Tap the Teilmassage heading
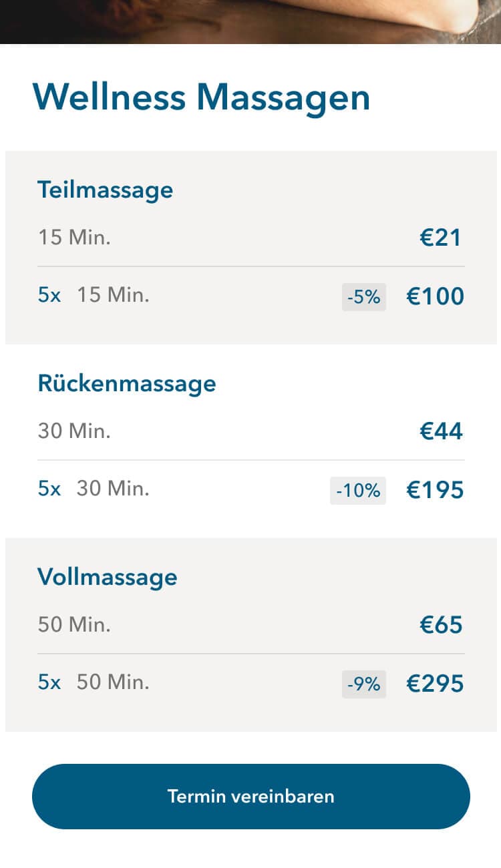This screenshot has height=868, width=501. (x=105, y=190)
